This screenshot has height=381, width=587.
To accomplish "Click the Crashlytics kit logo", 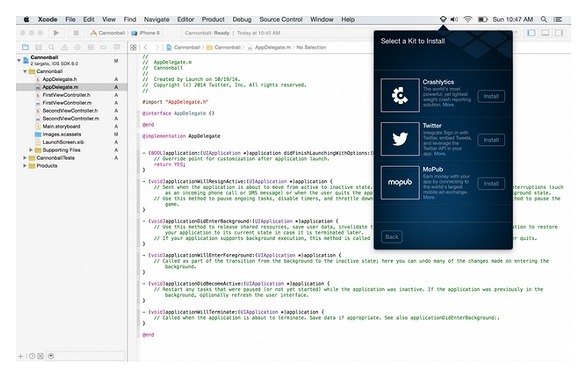I will coord(400,95).
